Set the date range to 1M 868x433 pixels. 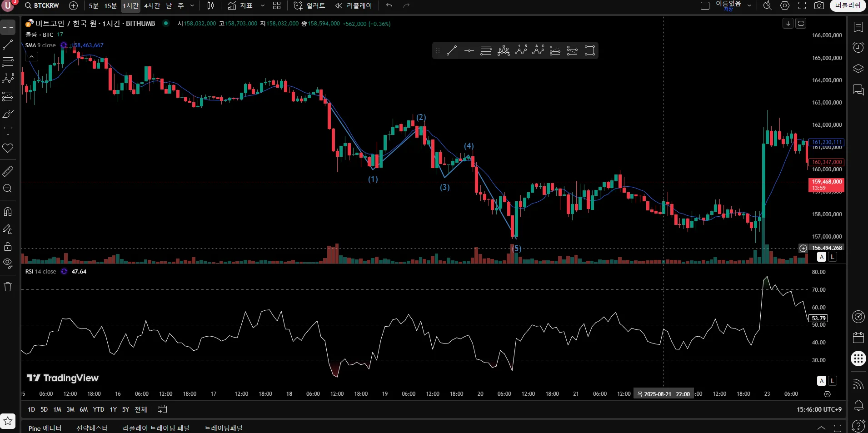57,409
